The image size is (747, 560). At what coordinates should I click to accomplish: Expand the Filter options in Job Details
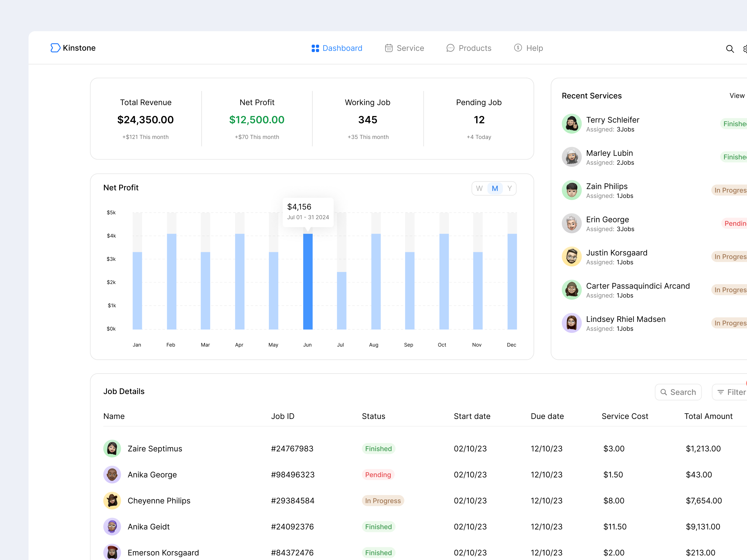733,392
